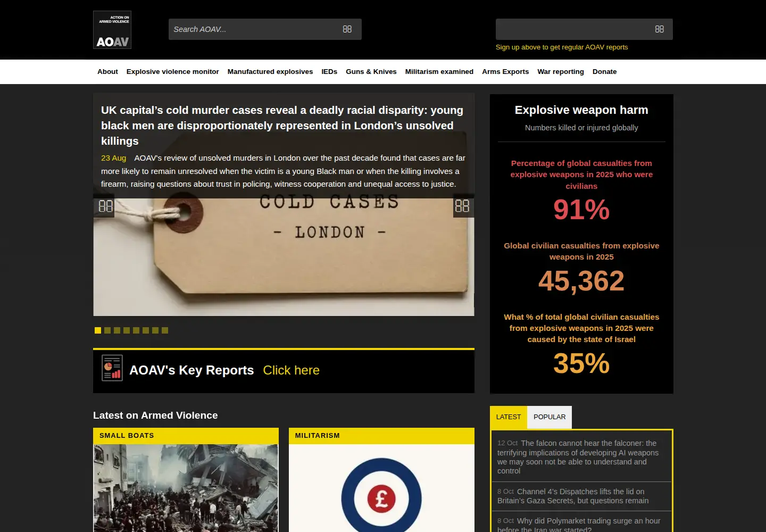Viewport: 766px width, 532px height.
Task: Open 'The falcon cannot hear the falconer' article
Action: coord(578,457)
